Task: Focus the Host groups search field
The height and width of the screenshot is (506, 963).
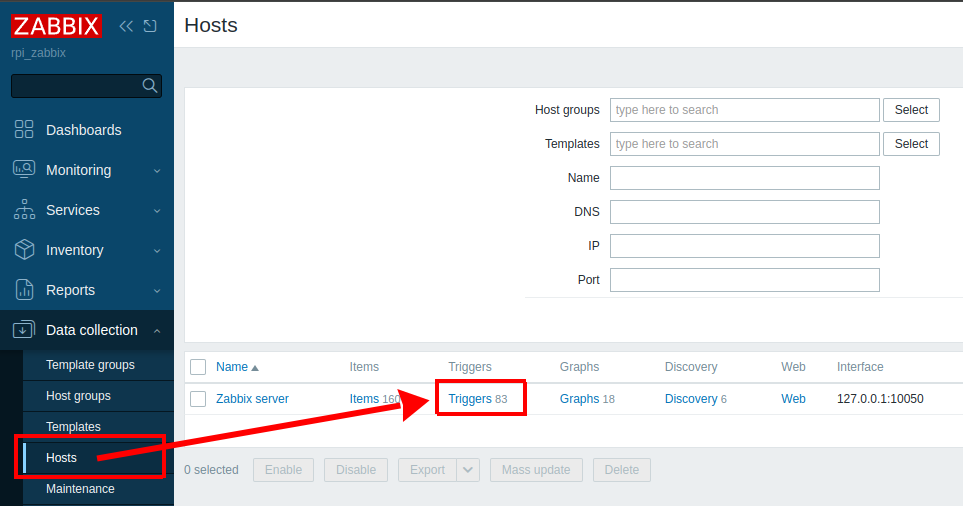Action: [x=745, y=110]
